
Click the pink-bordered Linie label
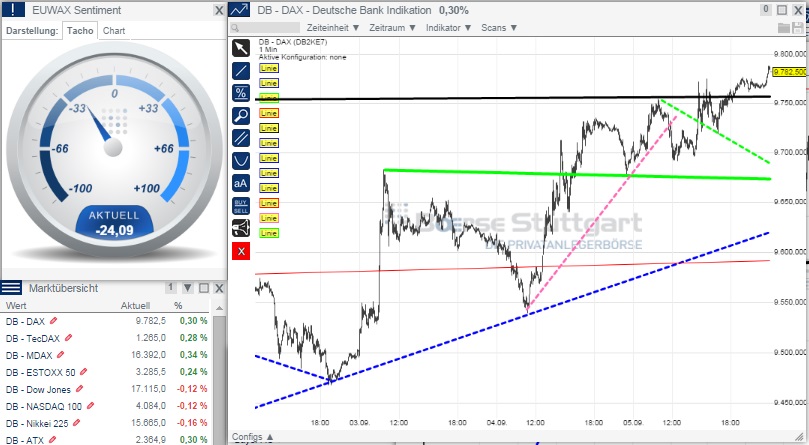269,218
